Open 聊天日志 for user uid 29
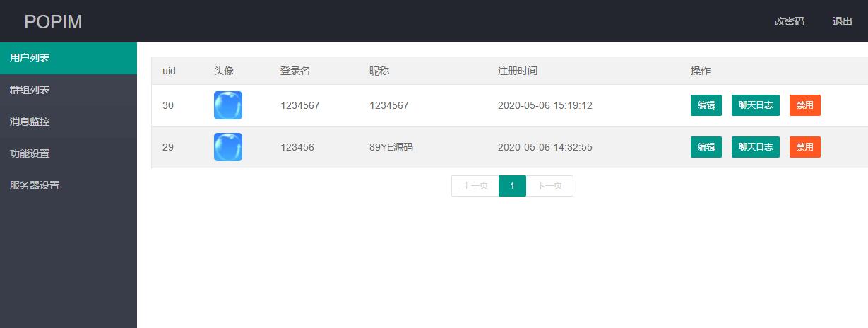This screenshot has height=328, width=868. (755, 147)
